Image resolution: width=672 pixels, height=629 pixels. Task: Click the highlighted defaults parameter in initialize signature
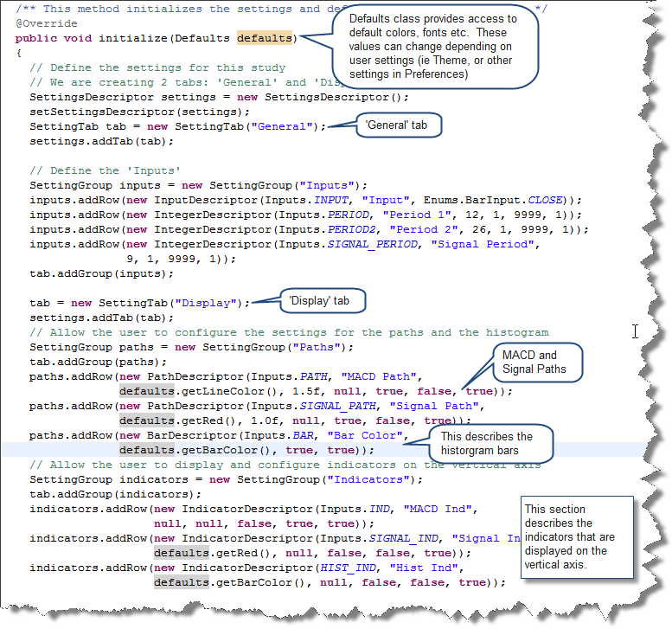click(x=265, y=38)
